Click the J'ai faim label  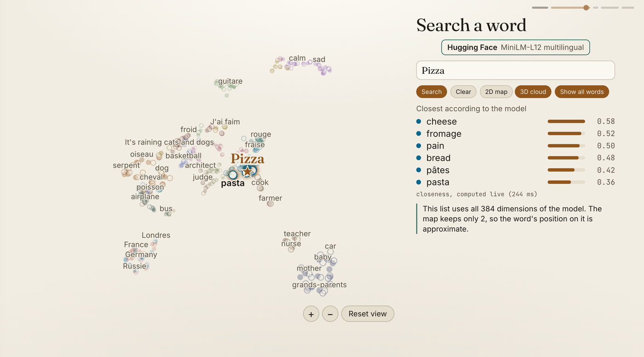click(x=225, y=122)
